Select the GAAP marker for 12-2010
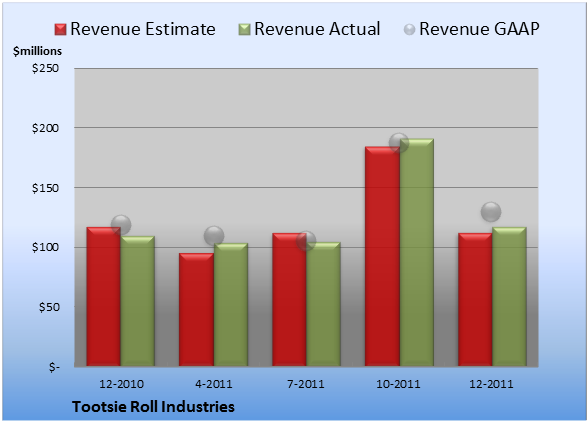The image size is (588, 422). pos(121,225)
